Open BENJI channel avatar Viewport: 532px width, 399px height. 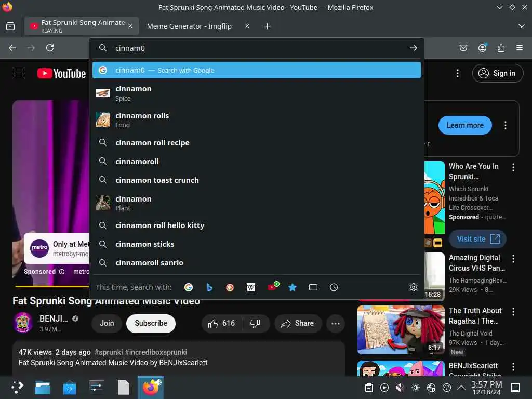coord(23,322)
